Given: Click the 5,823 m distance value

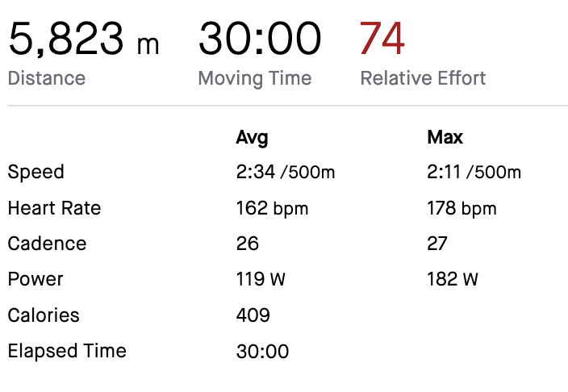Looking at the screenshot, I should click(84, 40).
